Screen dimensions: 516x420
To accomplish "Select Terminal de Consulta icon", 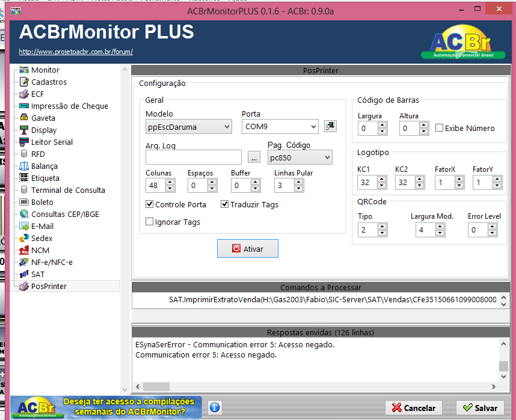I will pyautogui.click(x=23, y=190).
